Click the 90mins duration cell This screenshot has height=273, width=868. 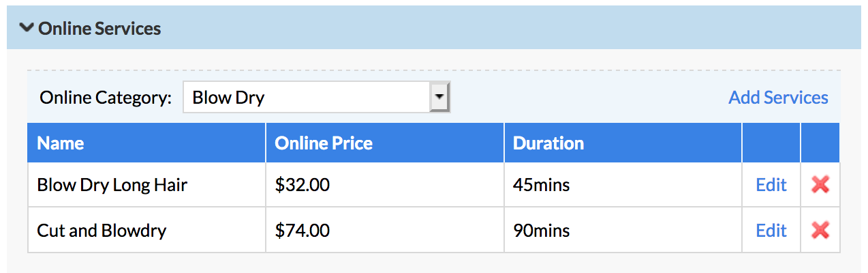pos(623,231)
